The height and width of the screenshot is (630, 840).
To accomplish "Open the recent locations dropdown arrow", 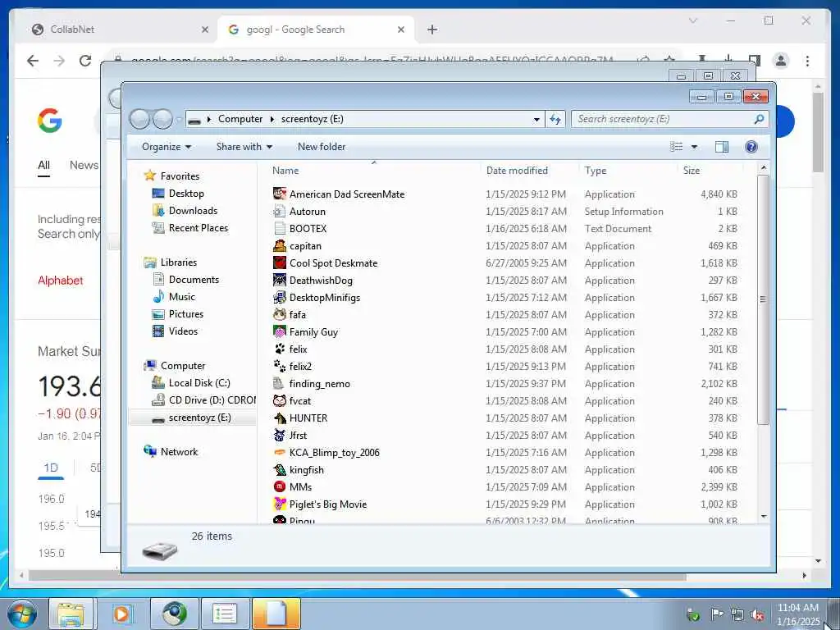I will coord(178,120).
